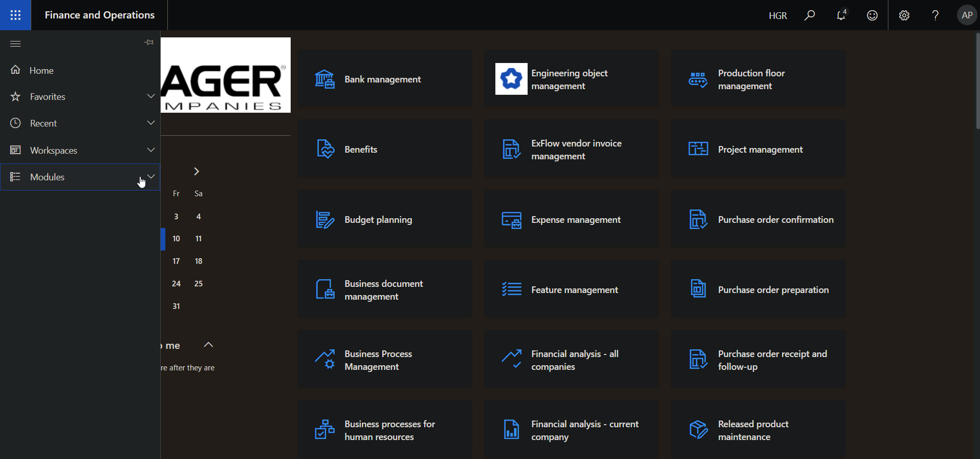
Task: Click the help question mark icon
Action: (x=935, y=15)
